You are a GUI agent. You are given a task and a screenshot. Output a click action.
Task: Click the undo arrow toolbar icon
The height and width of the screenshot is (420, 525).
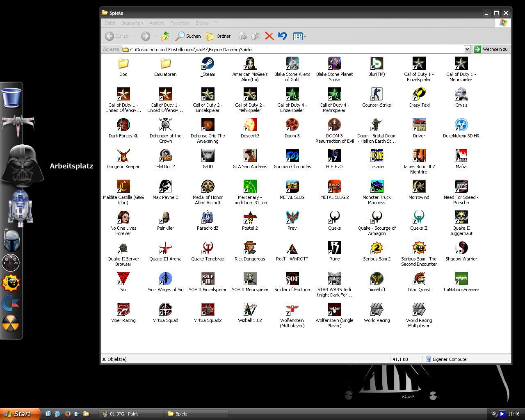click(282, 36)
